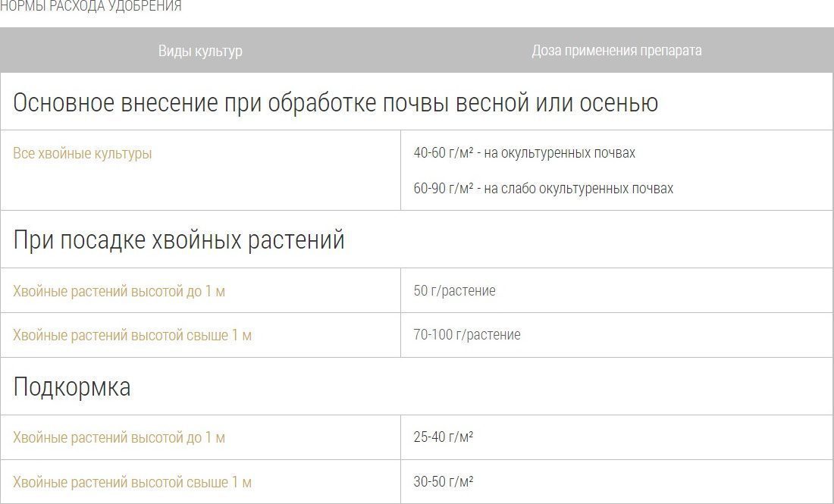The height and width of the screenshot is (504, 834).
Task: Click the '60-90 г/м² - на слабо окультуренных почвах' line
Action: point(543,188)
